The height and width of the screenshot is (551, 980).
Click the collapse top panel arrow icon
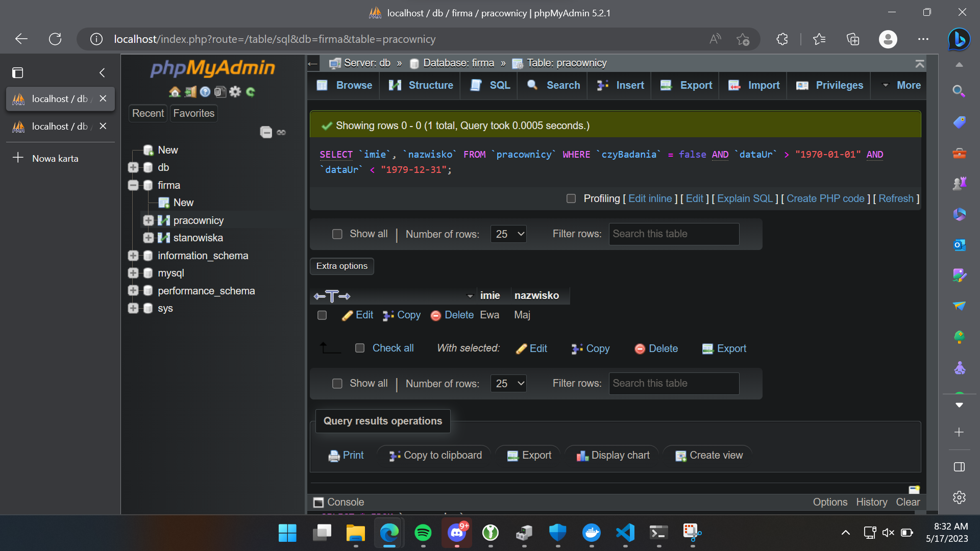pos(919,64)
